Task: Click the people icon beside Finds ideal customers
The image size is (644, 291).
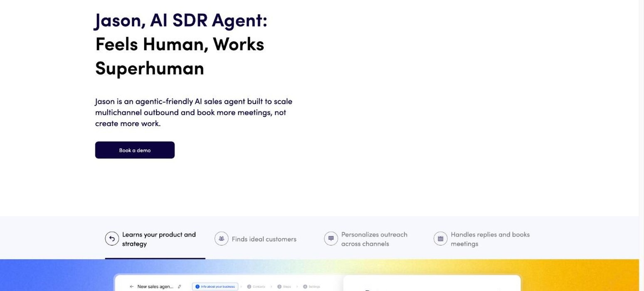Action: point(221,239)
